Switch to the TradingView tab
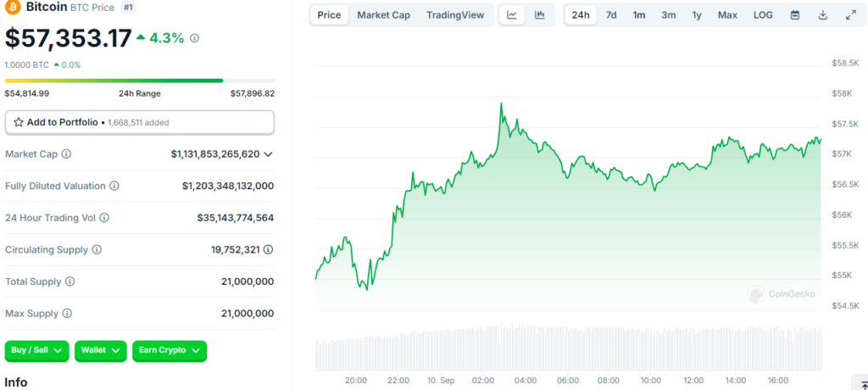The width and height of the screenshot is (868, 390). [455, 15]
